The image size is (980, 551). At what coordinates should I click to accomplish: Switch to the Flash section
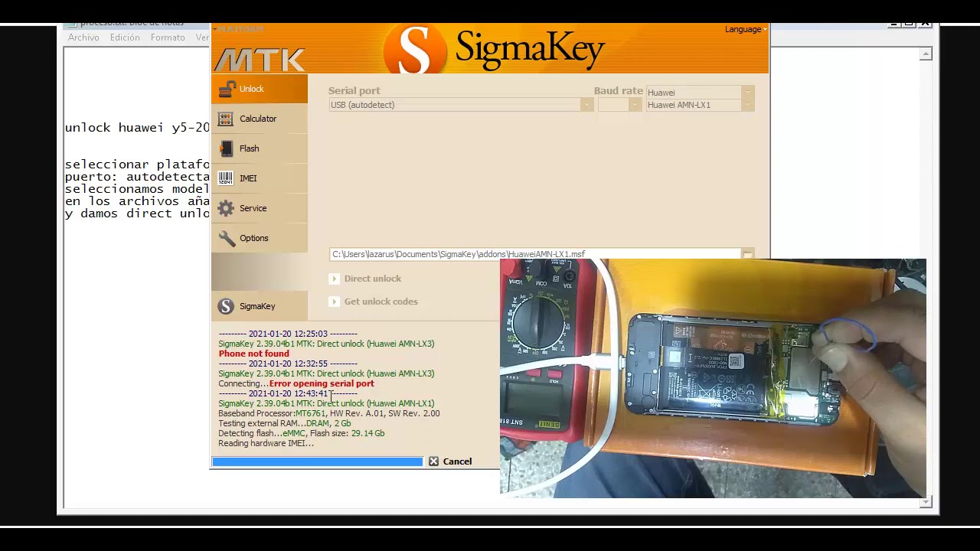coord(259,148)
